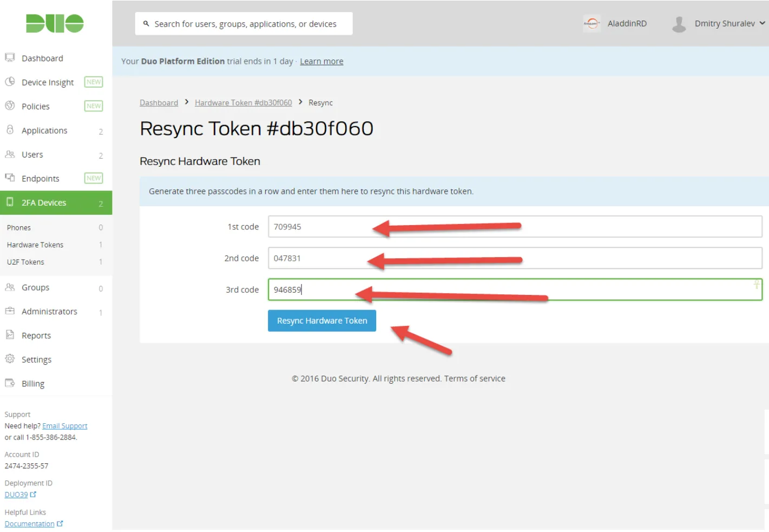
Task: Click the 2FA Devices phone icon
Action: [x=10, y=202]
